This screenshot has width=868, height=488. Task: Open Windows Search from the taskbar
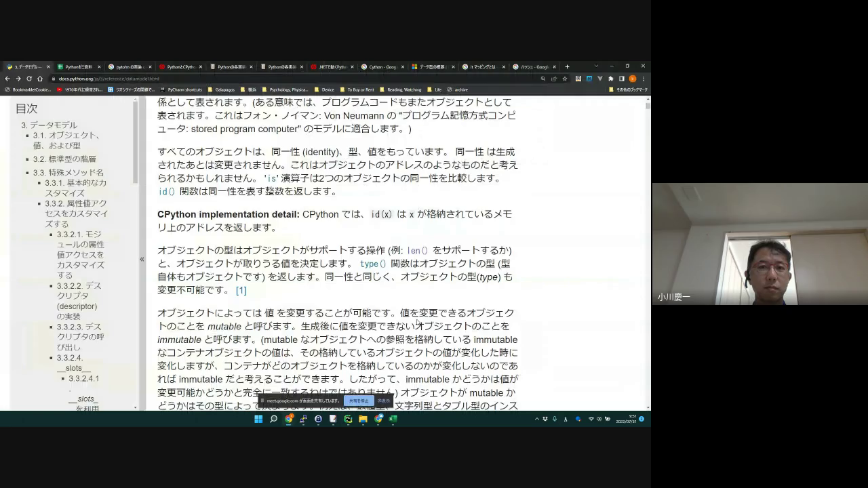[273, 418]
